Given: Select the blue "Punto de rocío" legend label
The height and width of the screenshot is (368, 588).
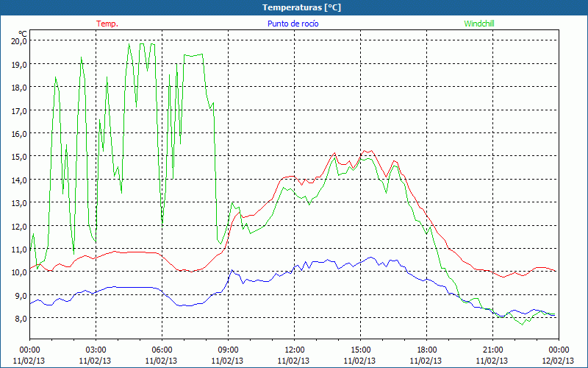Looking at the screenshot, I should coord(293,24).
